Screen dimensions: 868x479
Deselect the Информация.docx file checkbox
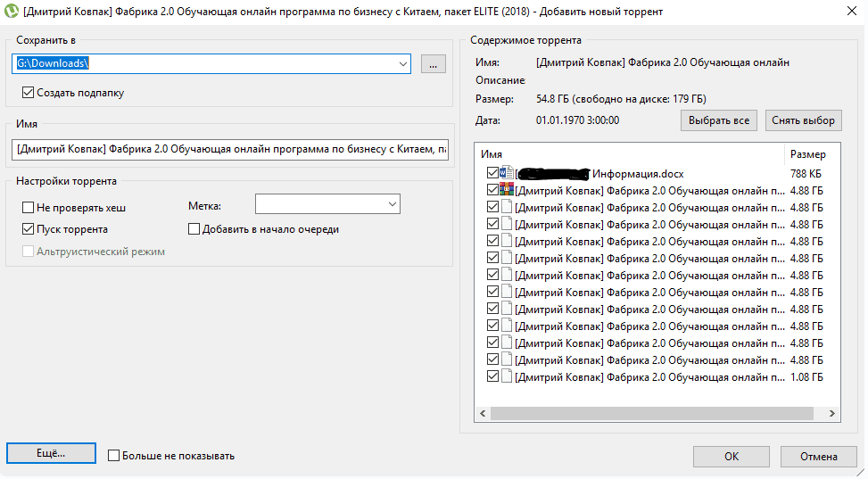[x=493, y=173]
